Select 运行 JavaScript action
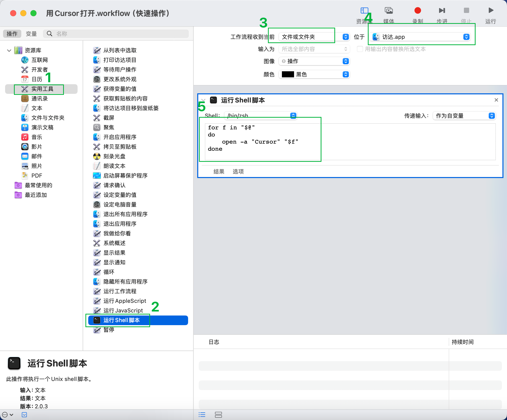The height and width of the screenshot is (420, 507). coord(123,311)
